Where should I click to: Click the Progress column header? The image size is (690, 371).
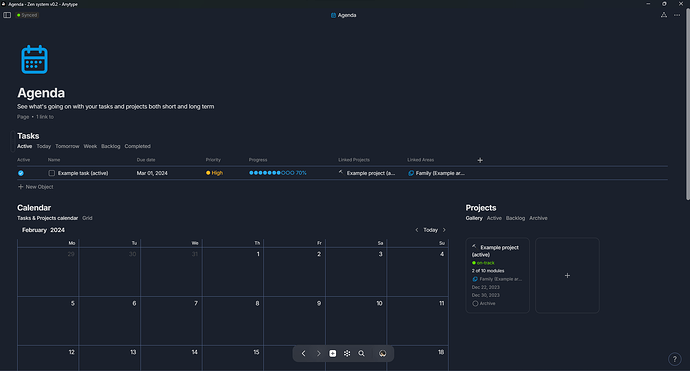pos(258,160)
